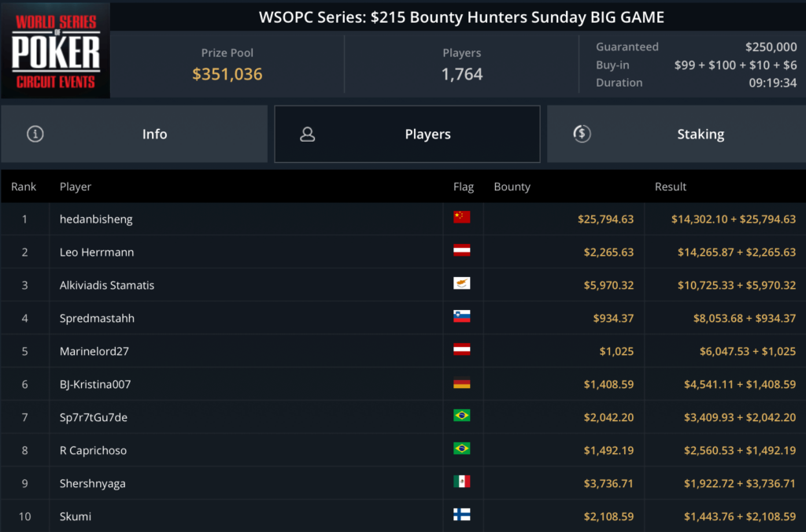The height and width of the screenshot is (532, 806).
Task: Sort by the Rank column header
Action: pyautogui.click(x=24, y=187)
